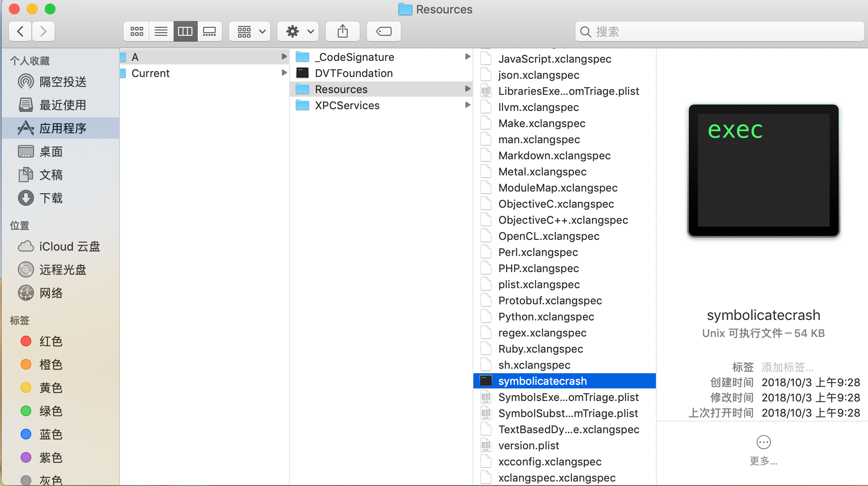This screenshot has width=868, height=486.
Task: Select ObjectiveC++.xclangspec file
Action: (x=565, y=220)
